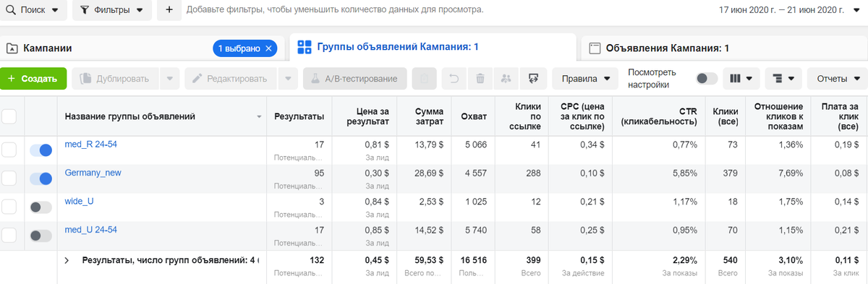
Task: Turn on the med_U 24-54 ad set toggle
Action: tap(41, 236)
